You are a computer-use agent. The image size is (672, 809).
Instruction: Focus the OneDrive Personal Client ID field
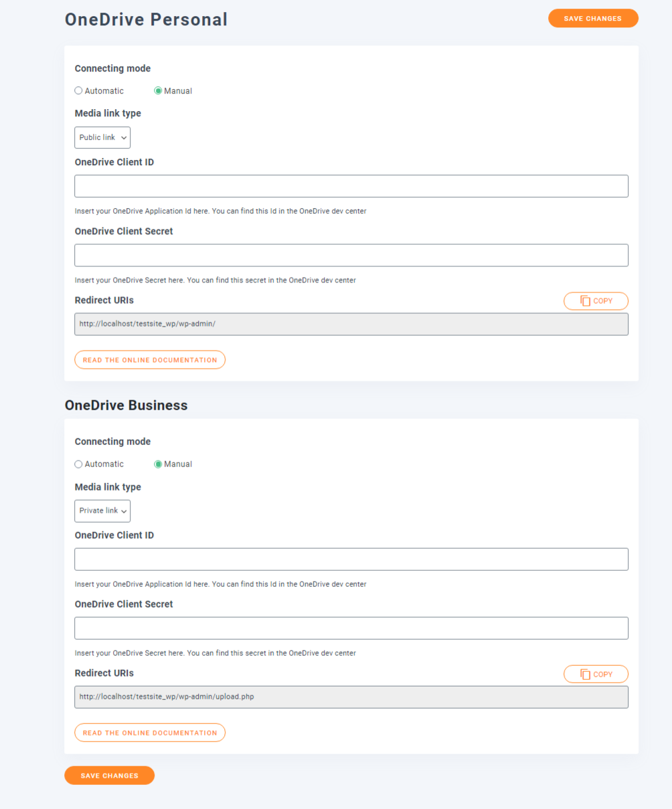(351, 186)
